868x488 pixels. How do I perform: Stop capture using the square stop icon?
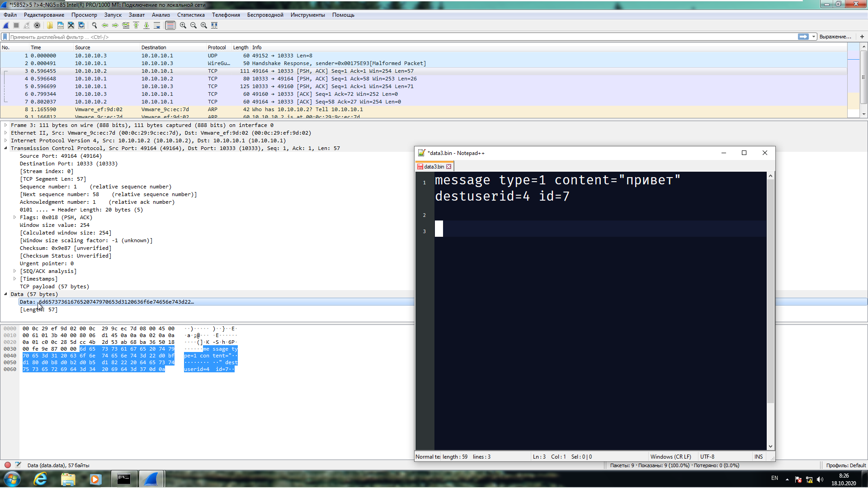click(16, 25)
